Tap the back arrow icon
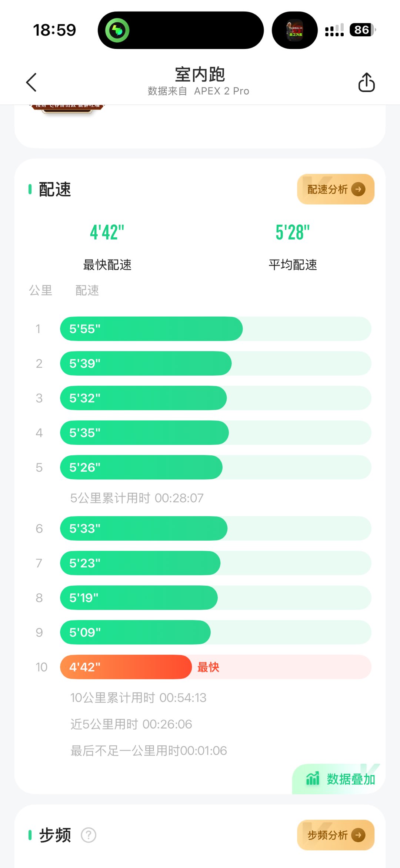400x868 pixels. click(31, 82)
